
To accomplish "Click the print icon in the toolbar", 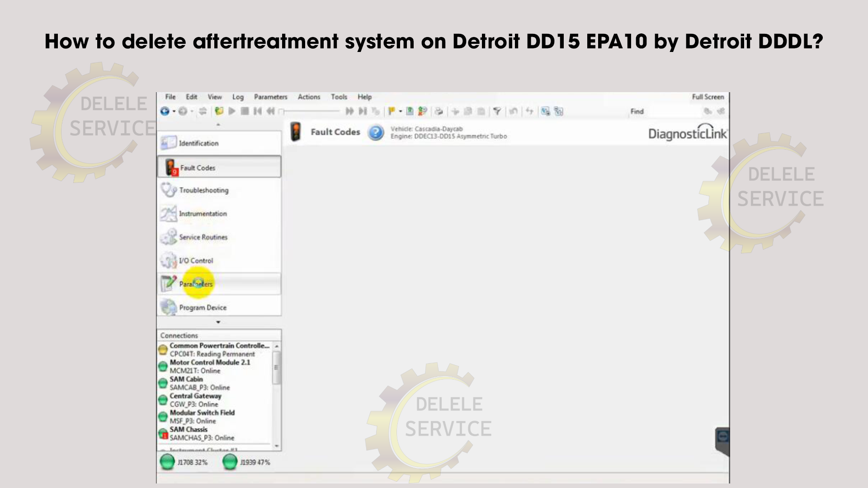I will click(x=440, y=112).
